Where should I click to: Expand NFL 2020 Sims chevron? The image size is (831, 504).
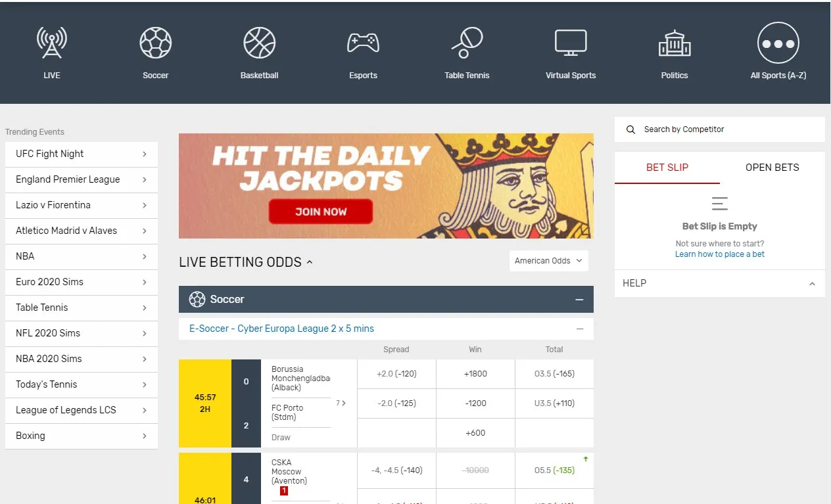144,333
